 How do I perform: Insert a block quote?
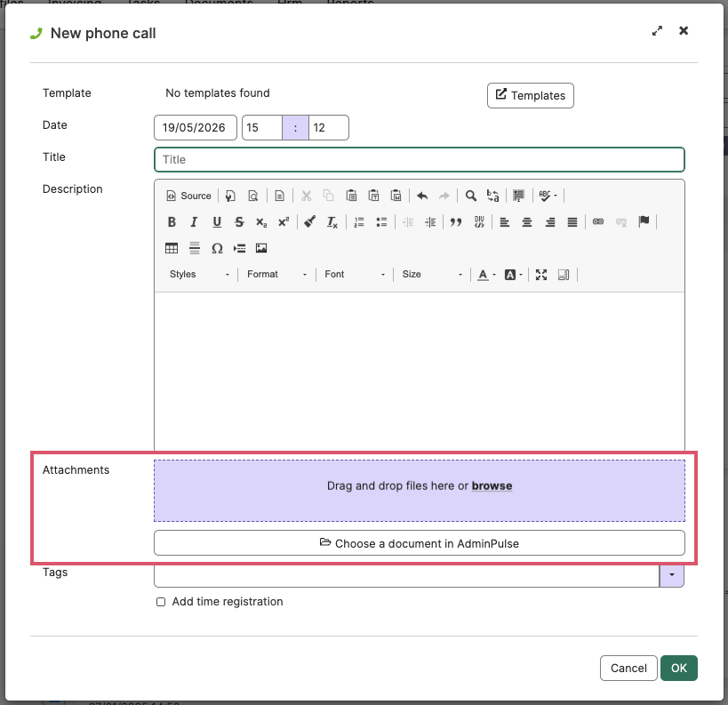[456, 222]
